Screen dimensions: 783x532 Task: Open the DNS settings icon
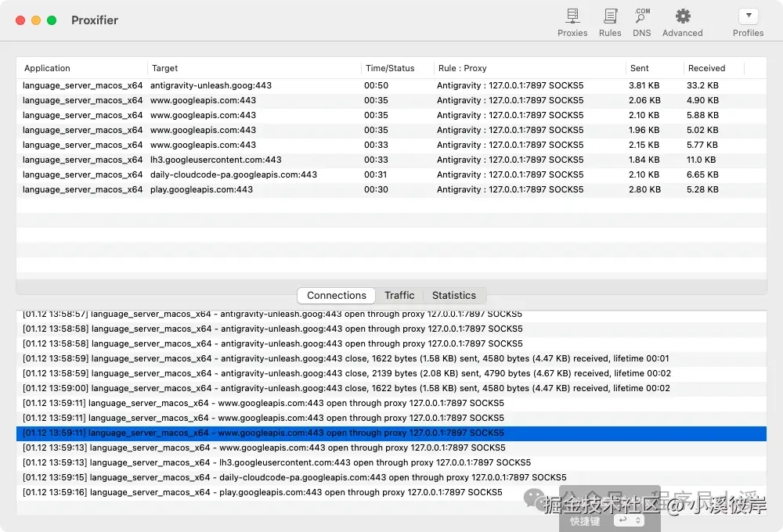click(x=642, y=23)
